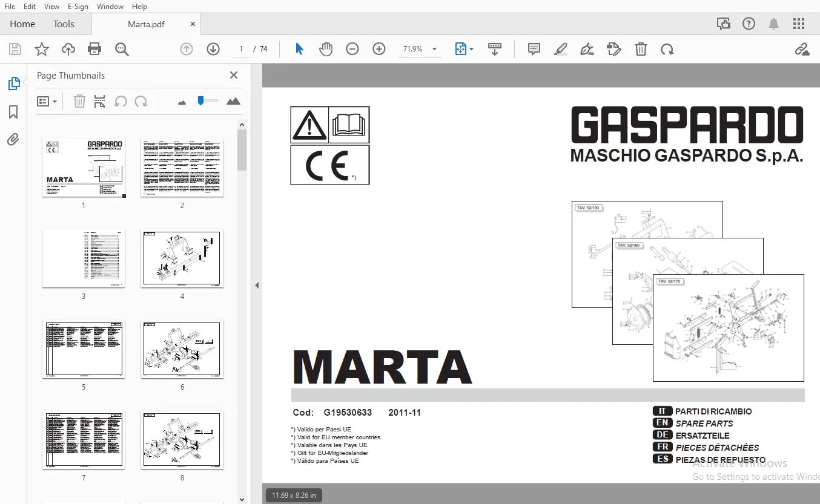The width and height of the screenshot is (820, 504).
Task: Add a comment note icon
Action: pos(534,49)
